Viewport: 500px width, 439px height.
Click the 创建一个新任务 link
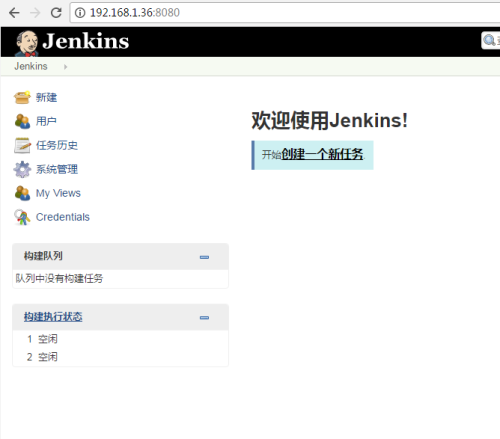322,154
